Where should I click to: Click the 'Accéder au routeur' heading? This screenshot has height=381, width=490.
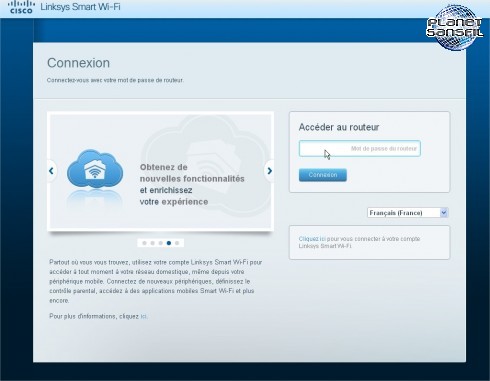339,127
